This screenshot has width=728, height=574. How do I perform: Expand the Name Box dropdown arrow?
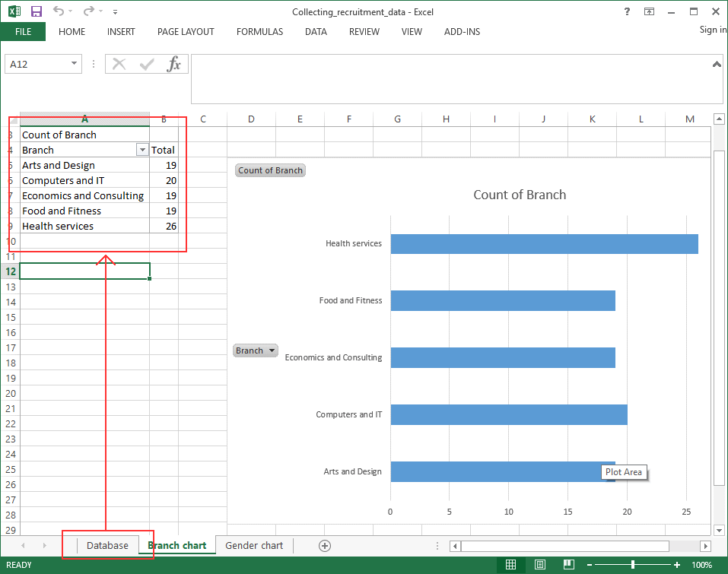click(74, 63)
